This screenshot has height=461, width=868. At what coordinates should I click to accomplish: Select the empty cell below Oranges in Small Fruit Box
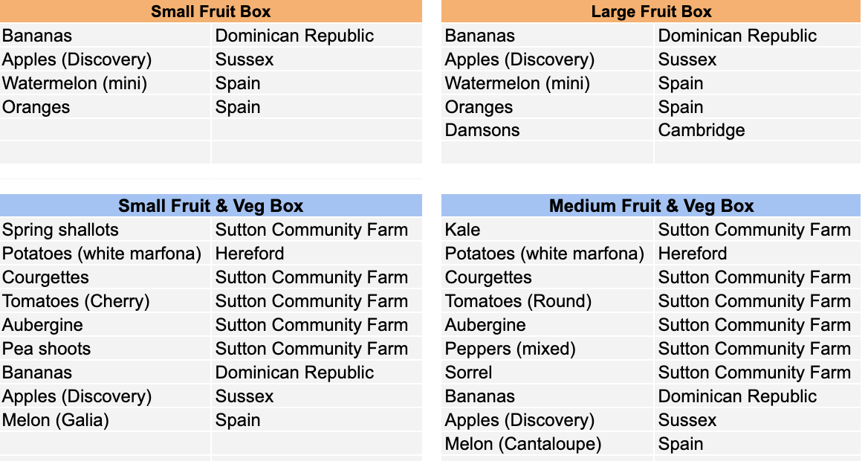pyautogui.click(x=106, y=130)
